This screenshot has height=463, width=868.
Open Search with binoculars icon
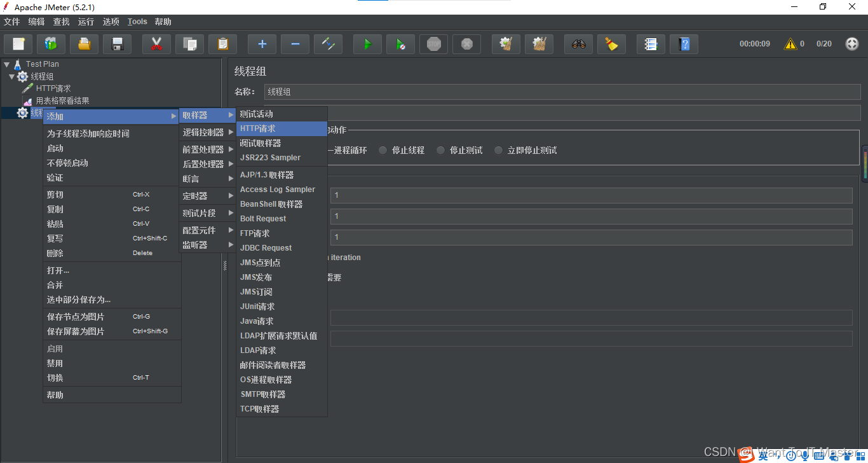click(x=578, y=44)
